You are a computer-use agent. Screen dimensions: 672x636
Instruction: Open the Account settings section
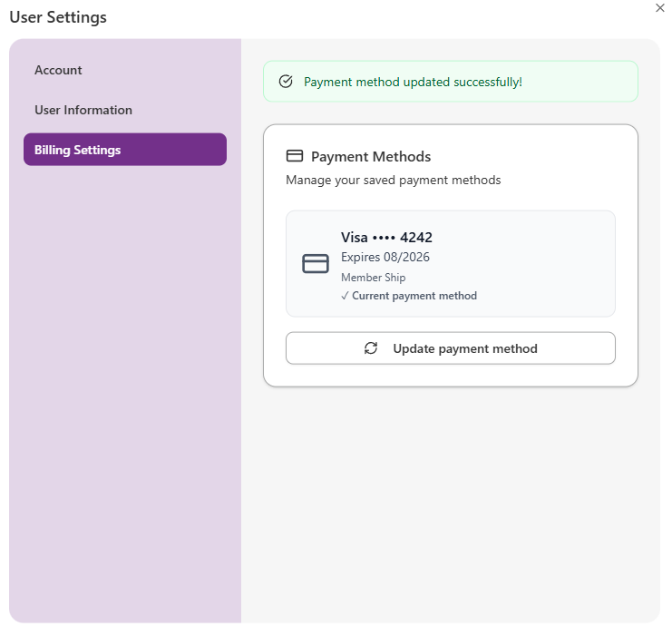[58, 70]
